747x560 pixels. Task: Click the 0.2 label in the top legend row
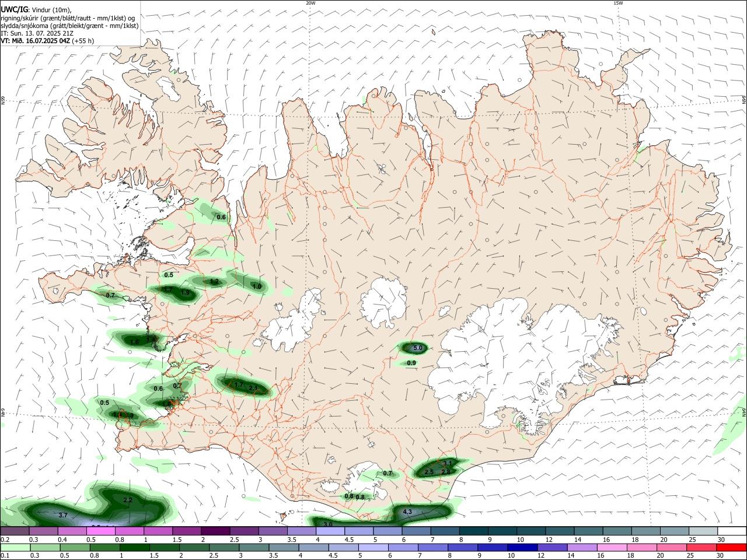tap(5, 540)
